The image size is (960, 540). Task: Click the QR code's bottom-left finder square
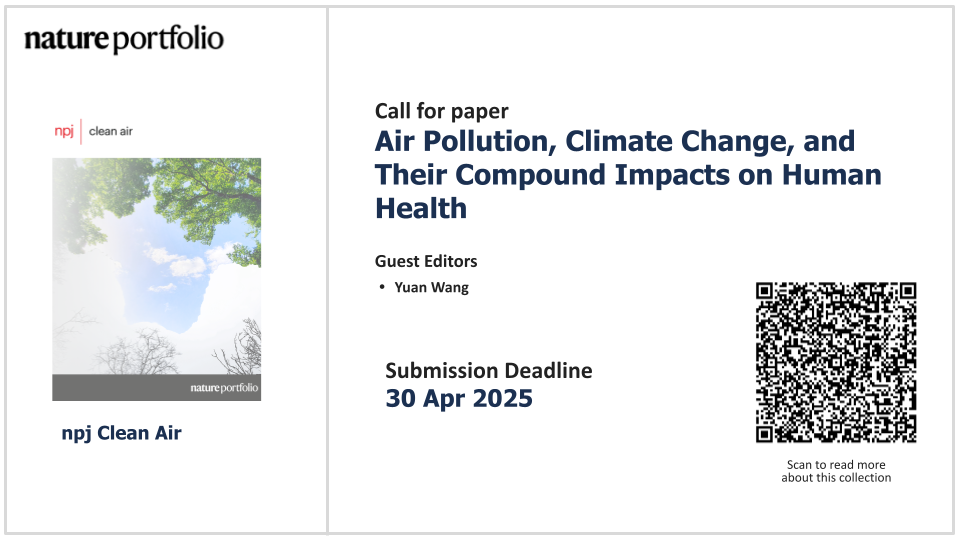764,434
